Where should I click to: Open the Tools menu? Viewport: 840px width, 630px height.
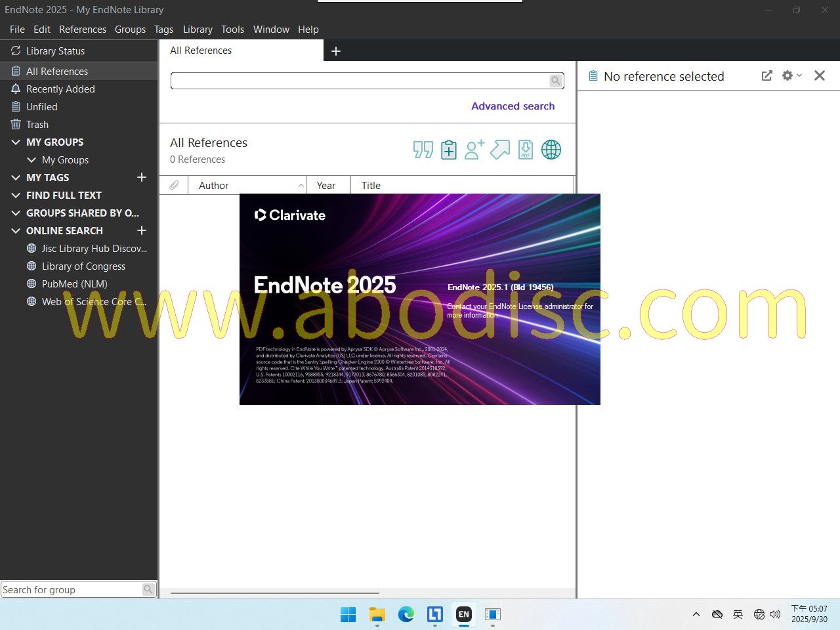click(232, 30)
